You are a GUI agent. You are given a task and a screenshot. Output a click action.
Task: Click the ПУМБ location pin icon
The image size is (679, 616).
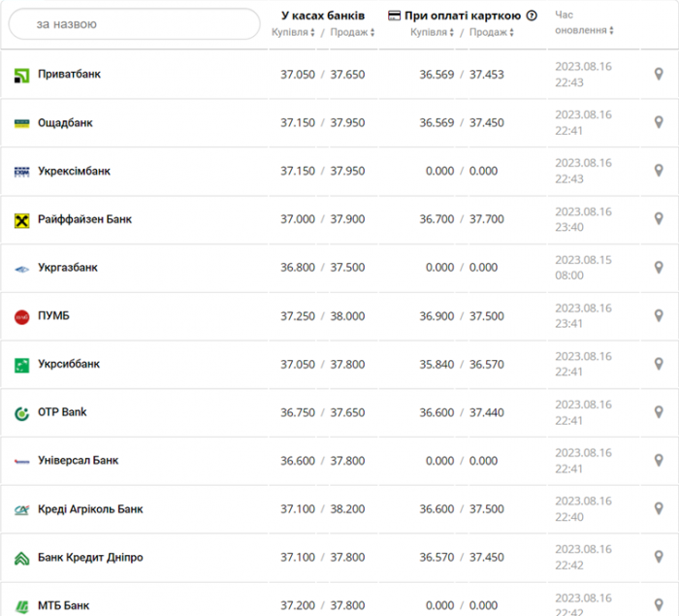click(659, 315)
